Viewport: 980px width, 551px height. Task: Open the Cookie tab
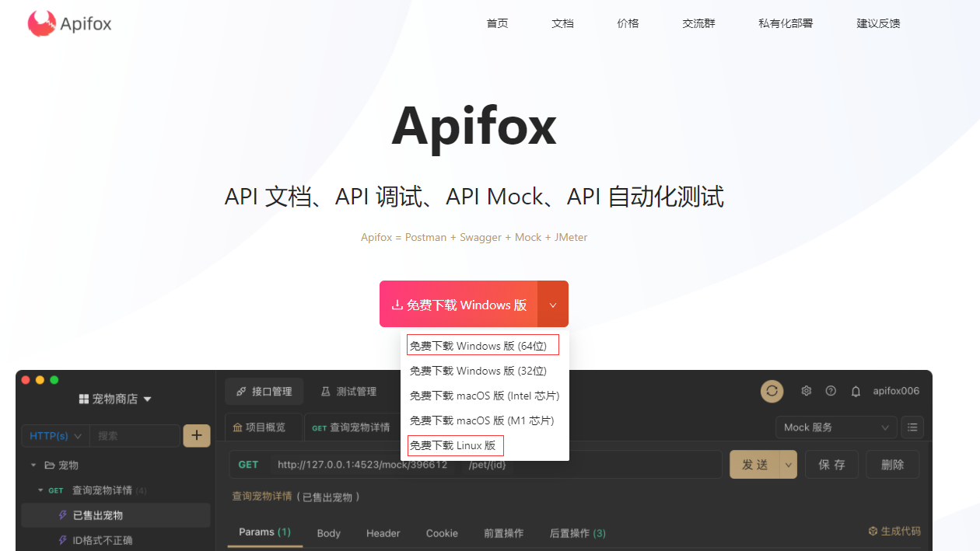[442, 533]
